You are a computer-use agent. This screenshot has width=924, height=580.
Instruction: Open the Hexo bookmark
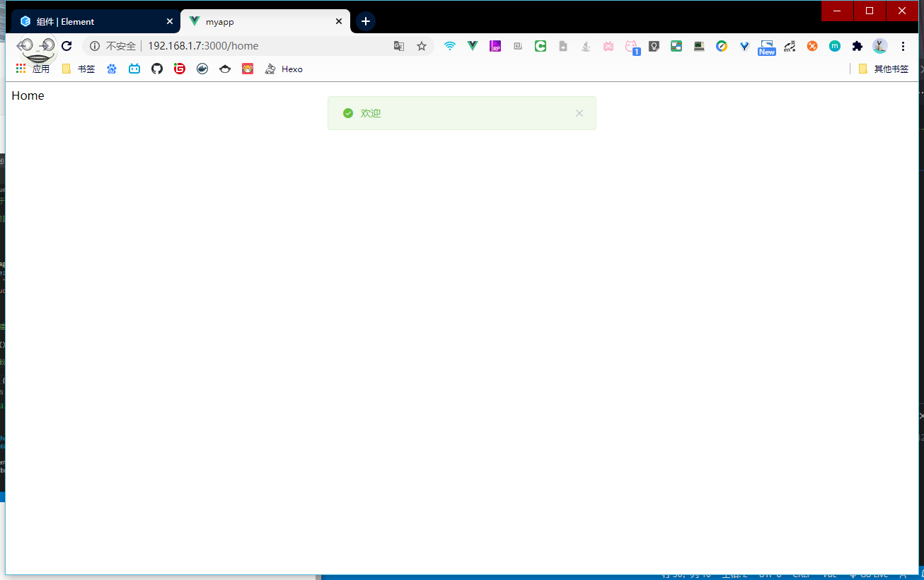click(284, 69)
